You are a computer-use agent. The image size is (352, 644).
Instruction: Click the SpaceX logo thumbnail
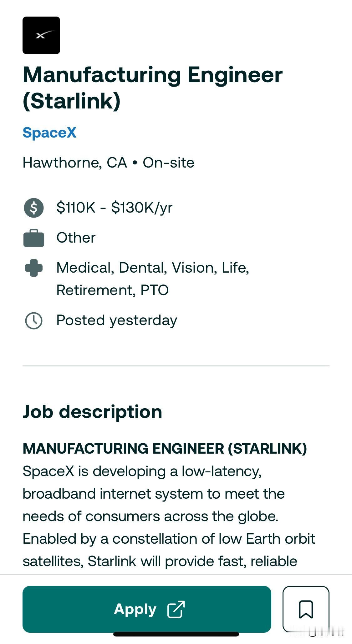click(x=41, y=35)
